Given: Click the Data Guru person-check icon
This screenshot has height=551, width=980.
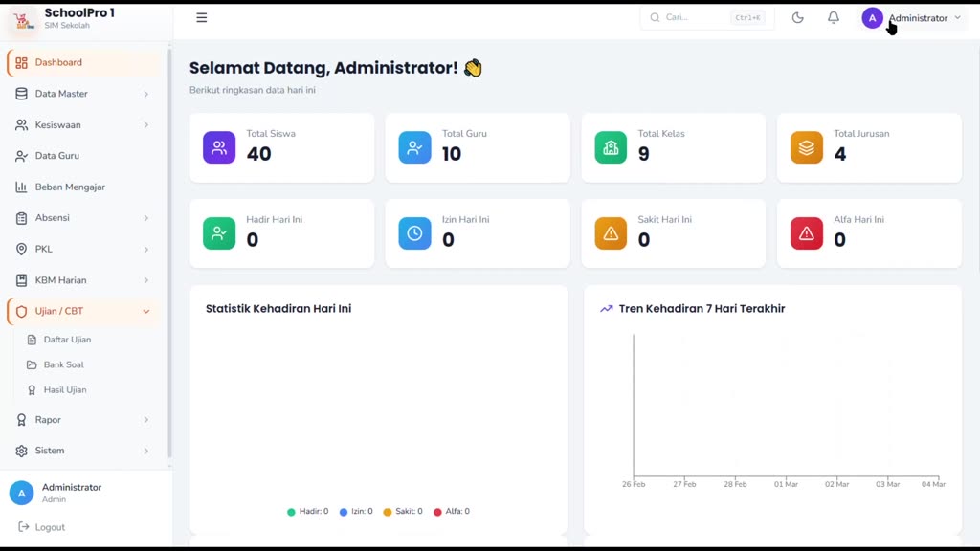Looking at the screenshot, I should tap(21, 156).
